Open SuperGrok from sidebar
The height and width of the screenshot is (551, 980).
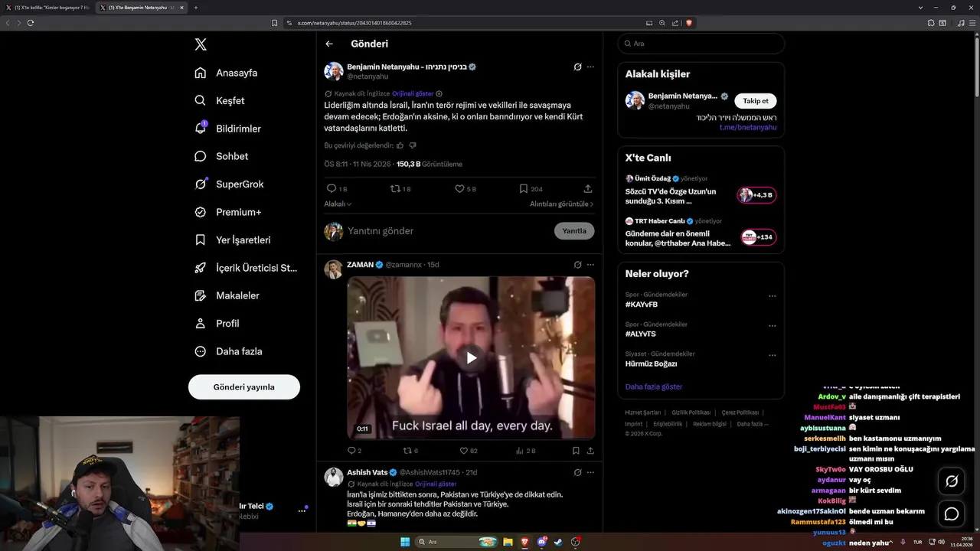pos(229,184)
